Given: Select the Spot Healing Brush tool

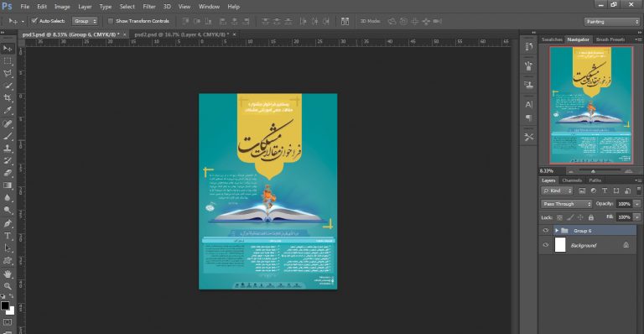Looking at the screenshot, I should [x=8, y=123].
